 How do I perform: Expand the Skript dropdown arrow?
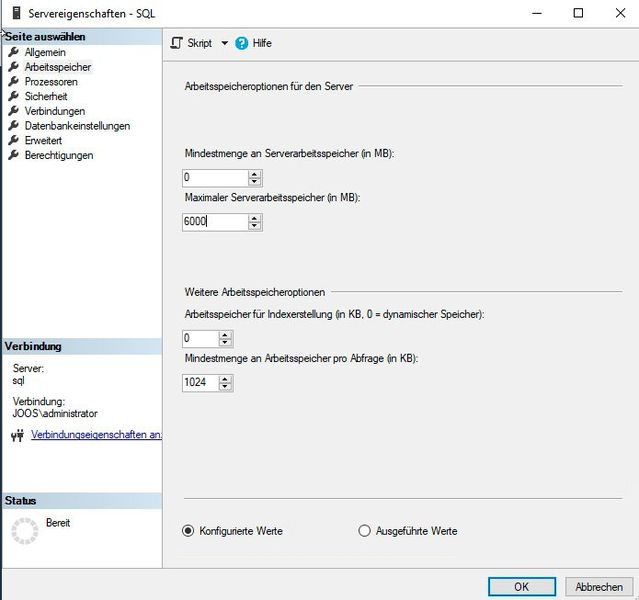[225, 43]
